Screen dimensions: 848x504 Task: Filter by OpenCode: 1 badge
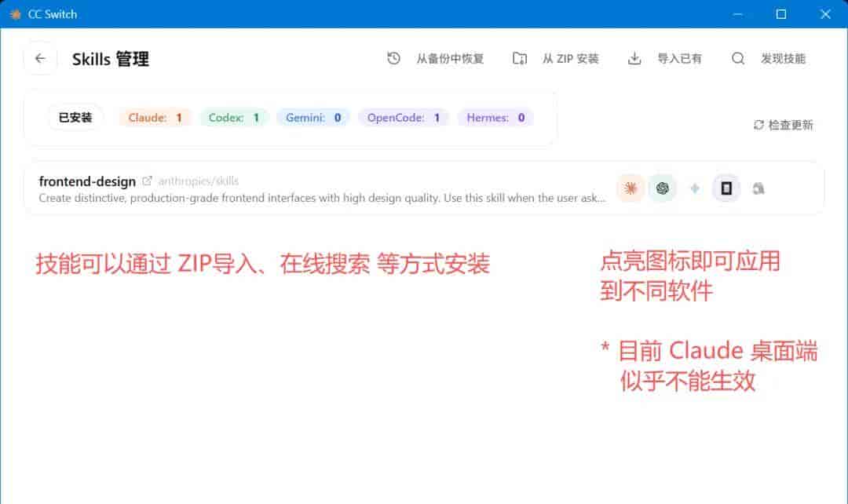(x=404, y=117)
